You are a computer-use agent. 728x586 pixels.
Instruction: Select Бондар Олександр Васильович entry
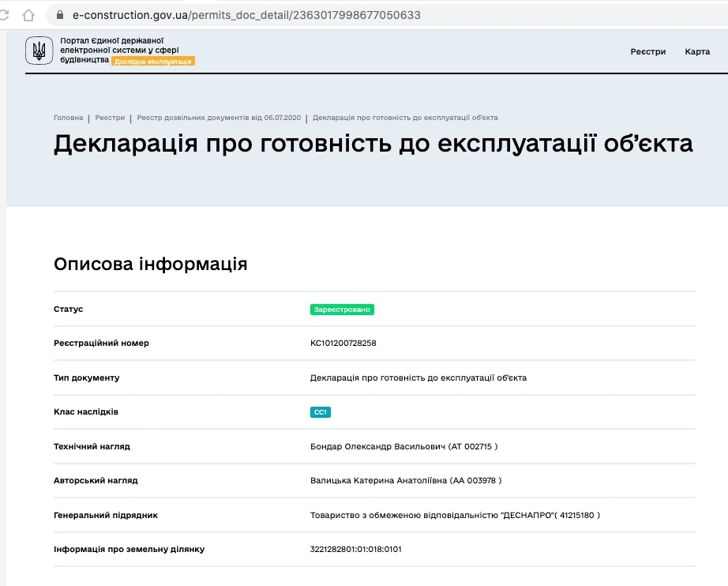point(404,446)
